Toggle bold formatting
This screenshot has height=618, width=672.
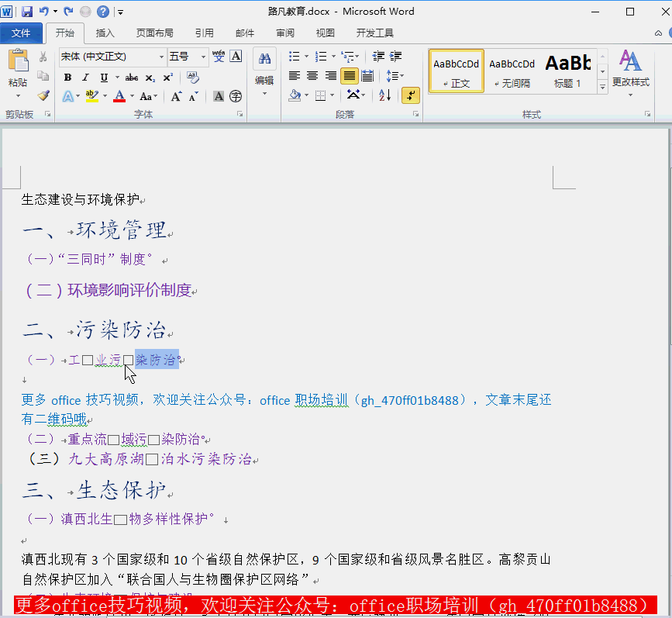click(x=67, y=78)
